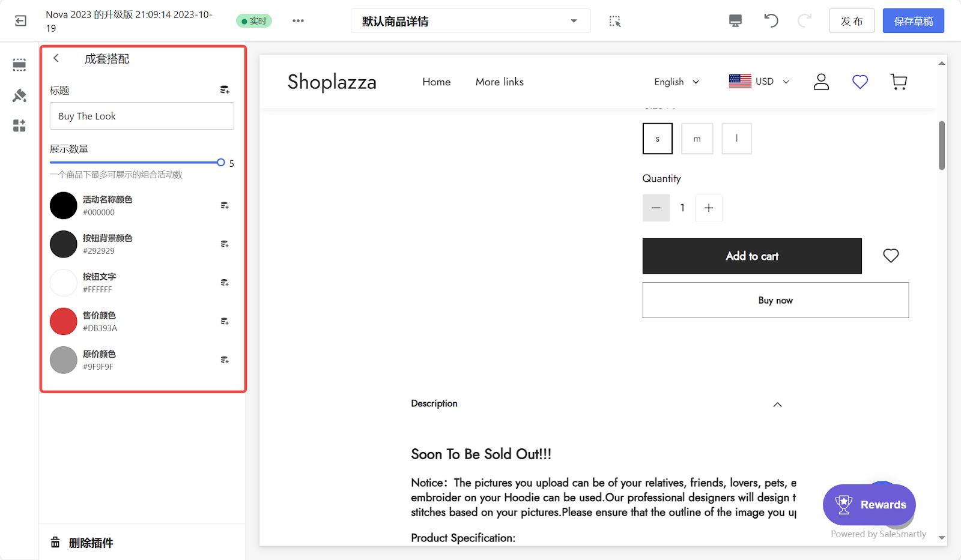Click the Description heading text
Viewport: 961px width, 560px height.
pyautogui.click(x=434, y=403)
